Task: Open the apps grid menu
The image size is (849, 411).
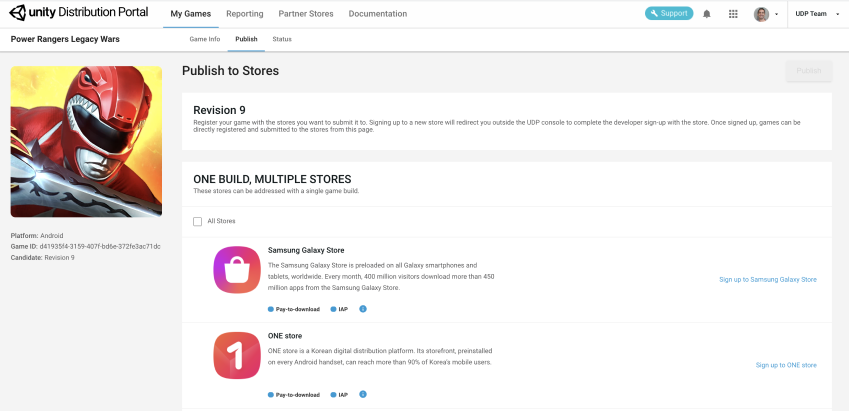Action: [x=733, y=14]
